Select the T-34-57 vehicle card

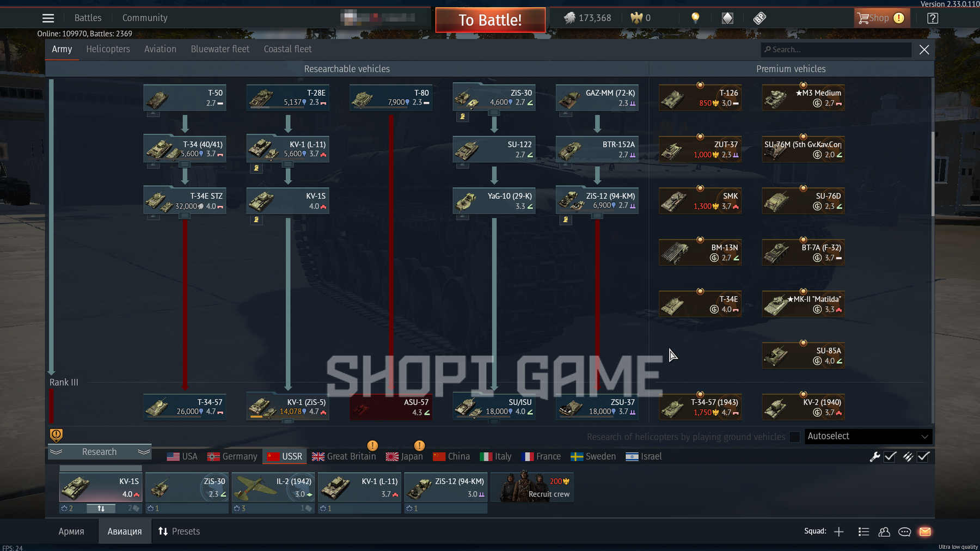coord(185,407)
